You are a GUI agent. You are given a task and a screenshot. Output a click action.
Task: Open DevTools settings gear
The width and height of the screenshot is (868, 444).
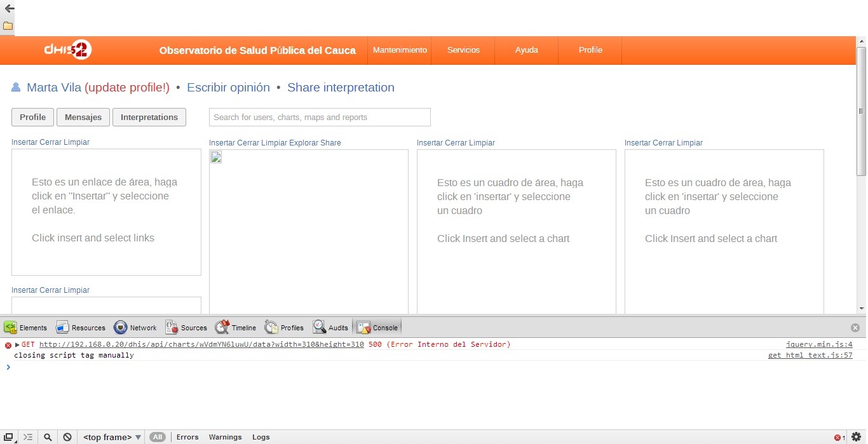856,437
